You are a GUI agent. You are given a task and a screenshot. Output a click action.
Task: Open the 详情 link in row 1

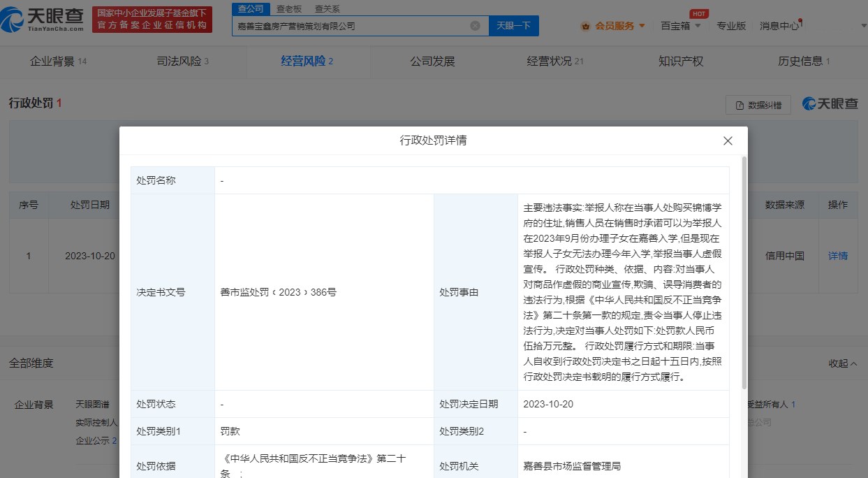click(x=837, y=256)
